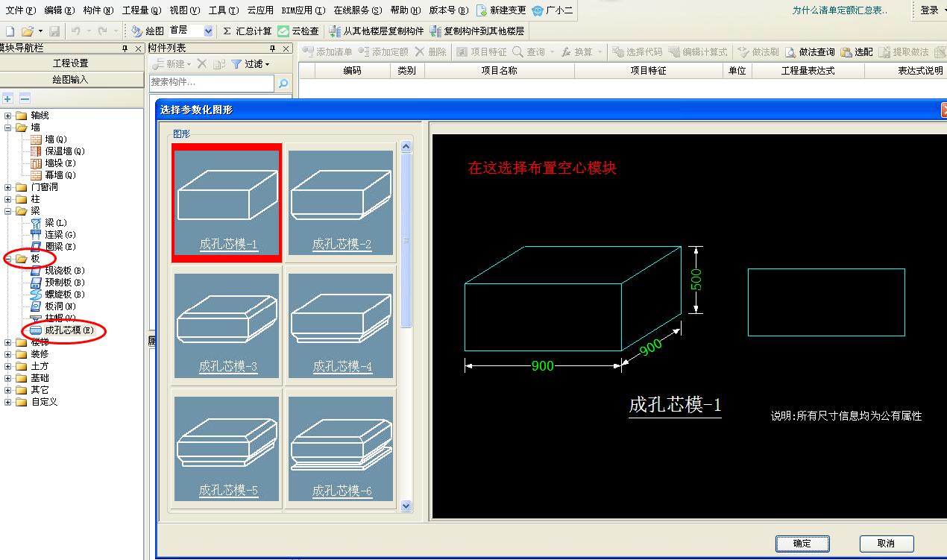Select 板洞(N) item

(53, 306)
